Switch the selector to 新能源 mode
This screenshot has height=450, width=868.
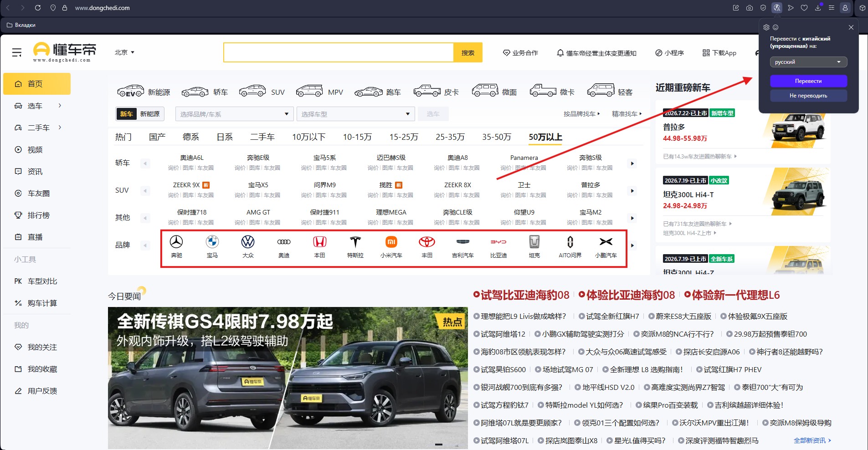150,114
